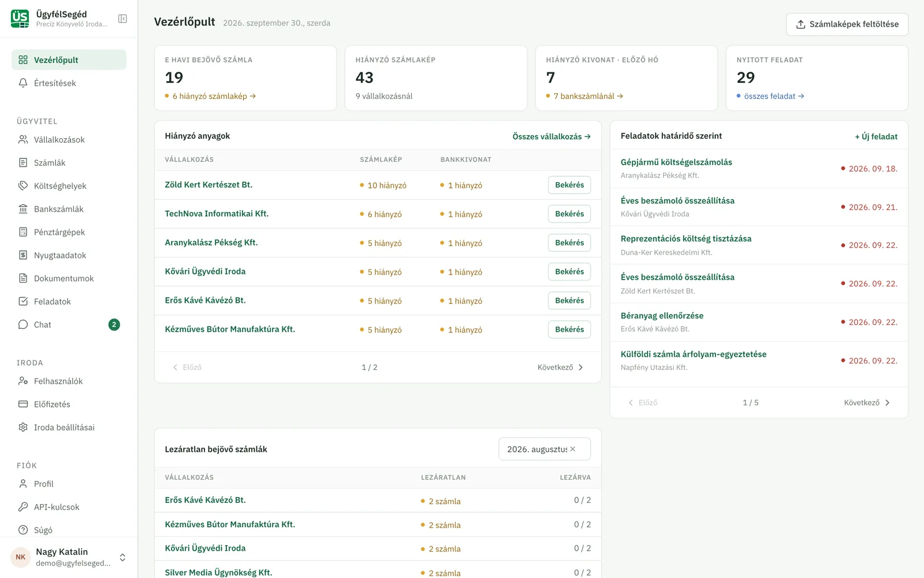This screenshot has height=578, width=924.
Task: Open the Chat badge showing 2
Action: (x=114, y=325)
